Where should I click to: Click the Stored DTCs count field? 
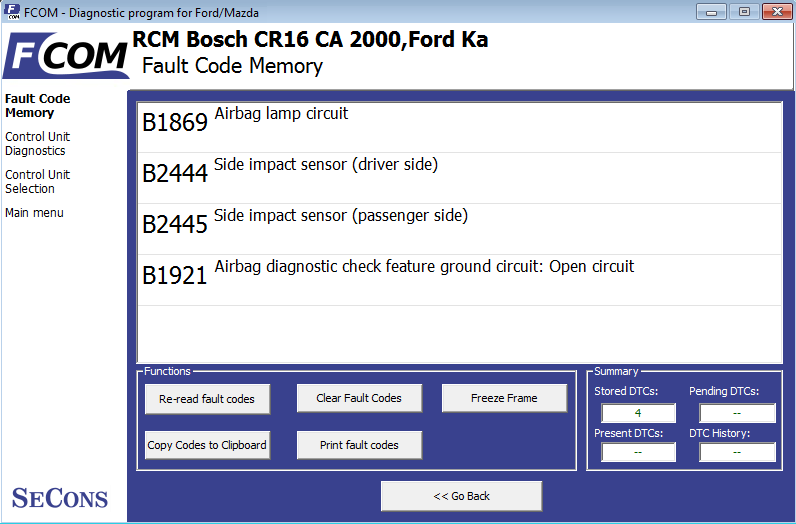(638, 413)
